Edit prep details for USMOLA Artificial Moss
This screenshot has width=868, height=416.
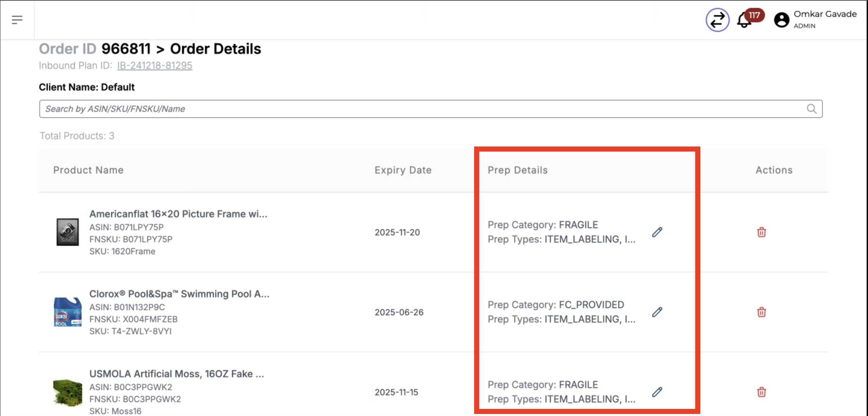(x=657, y=392)
